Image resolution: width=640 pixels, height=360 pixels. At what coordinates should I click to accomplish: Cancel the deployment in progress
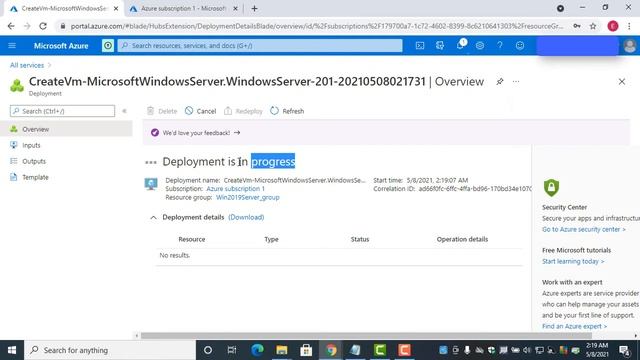[x=200, y=111]
